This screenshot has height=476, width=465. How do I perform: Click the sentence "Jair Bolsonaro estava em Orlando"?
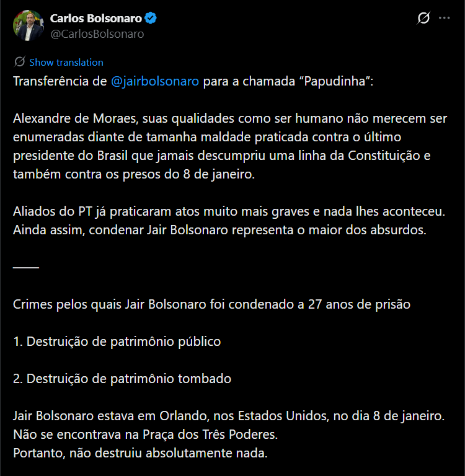pyautogui.click(x=228, y=414)
